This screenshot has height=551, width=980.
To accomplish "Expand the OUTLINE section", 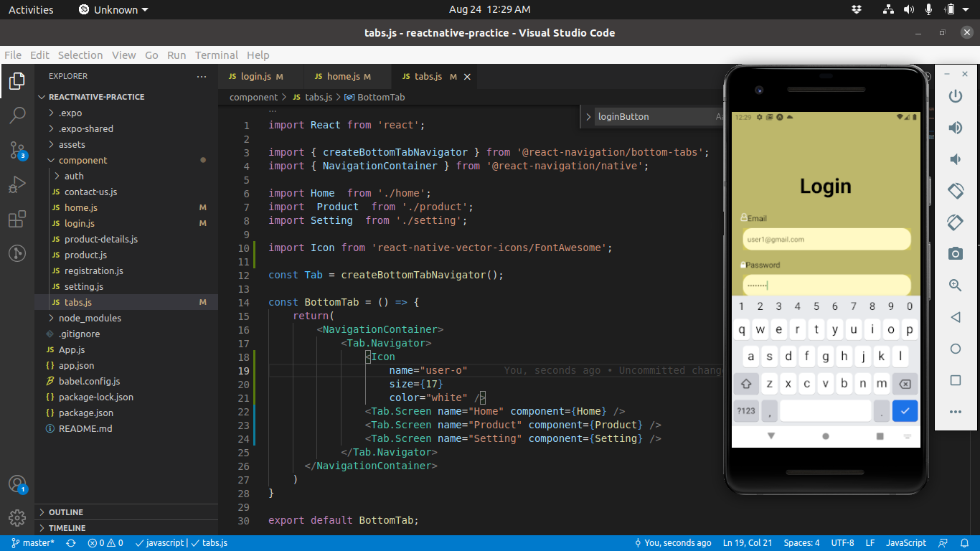I will point(66,512).
